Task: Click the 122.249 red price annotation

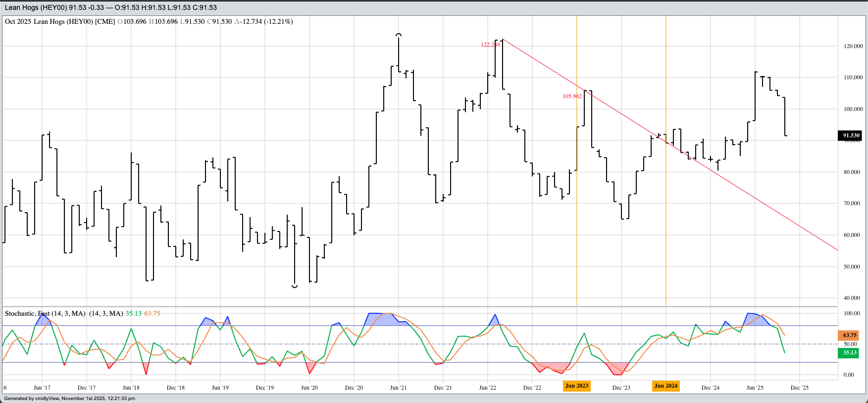Action: 490,45
